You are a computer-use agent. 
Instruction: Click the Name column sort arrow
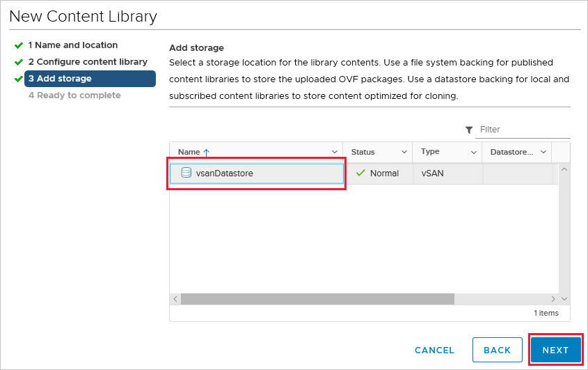(206, 153)
